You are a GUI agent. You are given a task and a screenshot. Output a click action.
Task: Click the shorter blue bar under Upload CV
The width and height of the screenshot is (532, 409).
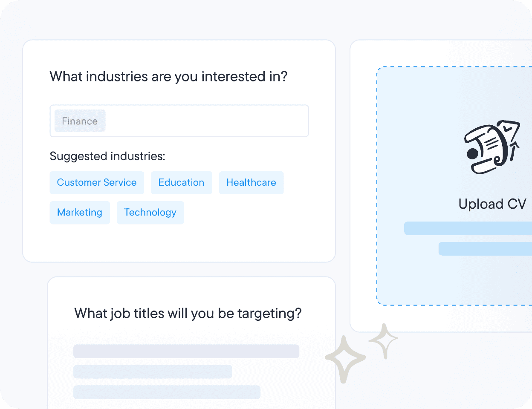[x=485, y=249]
